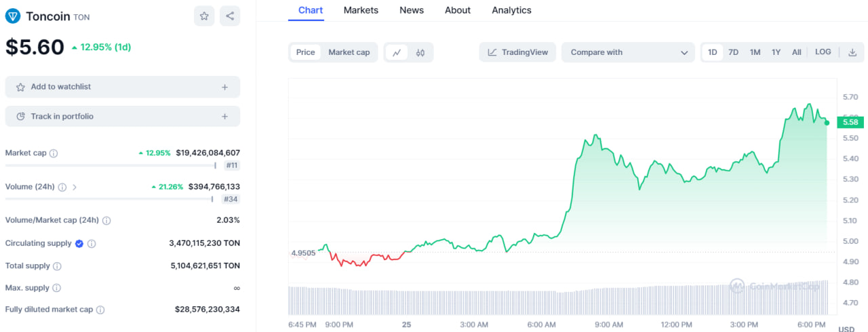Open the Compare with dropdown
Viewport: 868px width, 332px height.
click(628, 52)
